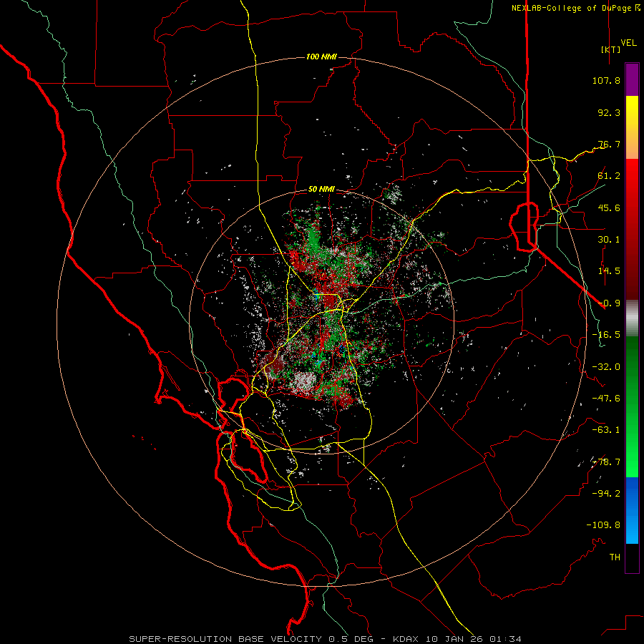The width and height of the screenshot is (644, 644).
Task: Click the [KT] units label
Action: coord(611,49)
